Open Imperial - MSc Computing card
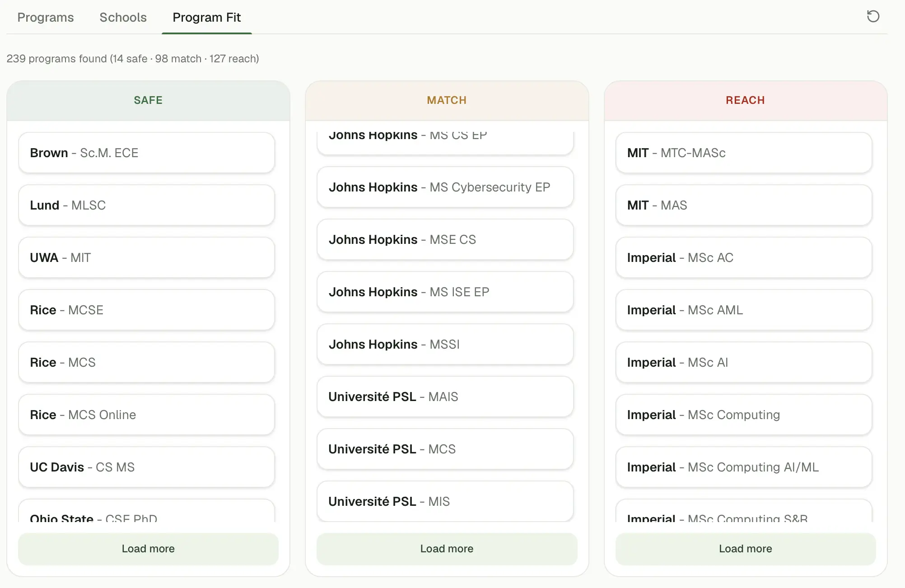The image size is (905, 588). point(744,415)
